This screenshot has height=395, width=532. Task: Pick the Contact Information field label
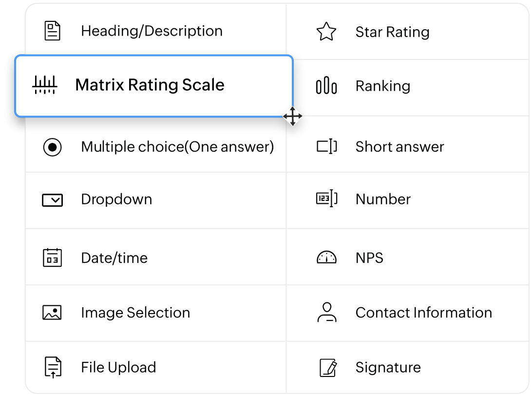[423, 313]
